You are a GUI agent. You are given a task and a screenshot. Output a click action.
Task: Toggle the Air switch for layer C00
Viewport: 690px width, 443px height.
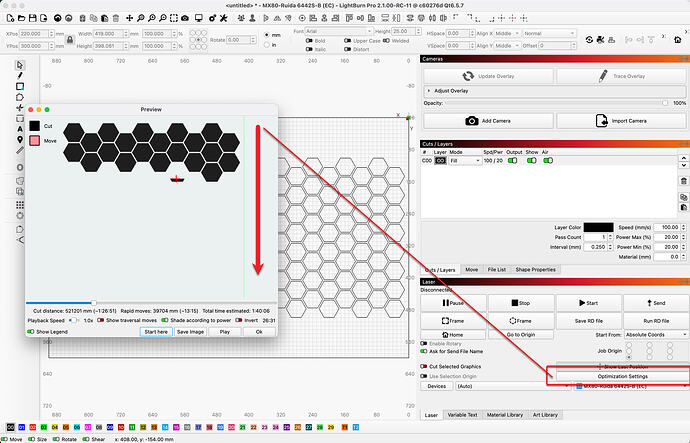click(x=548, y=161)
